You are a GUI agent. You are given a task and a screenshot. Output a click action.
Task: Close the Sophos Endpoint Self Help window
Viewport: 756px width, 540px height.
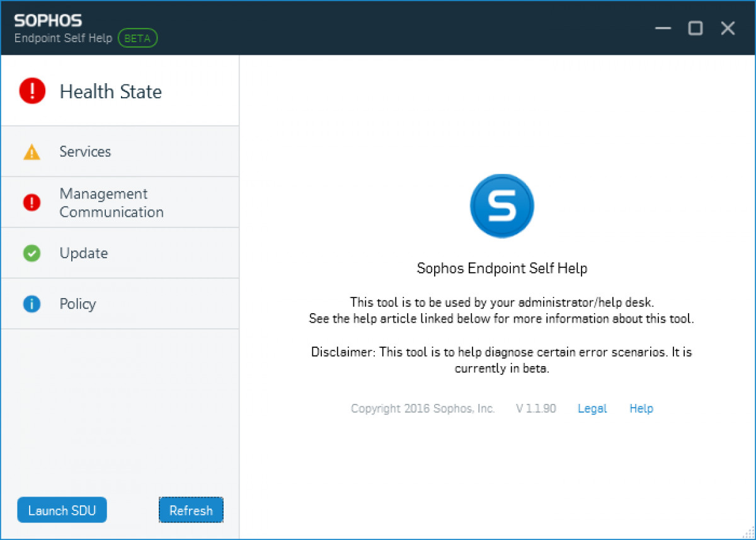728,28
